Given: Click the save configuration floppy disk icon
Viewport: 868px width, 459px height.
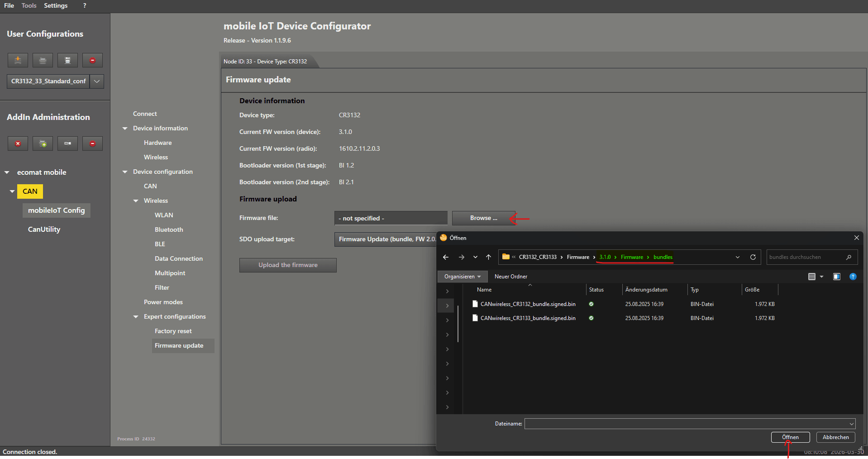Looking at the screenshot, I should [x=67, y=60].
